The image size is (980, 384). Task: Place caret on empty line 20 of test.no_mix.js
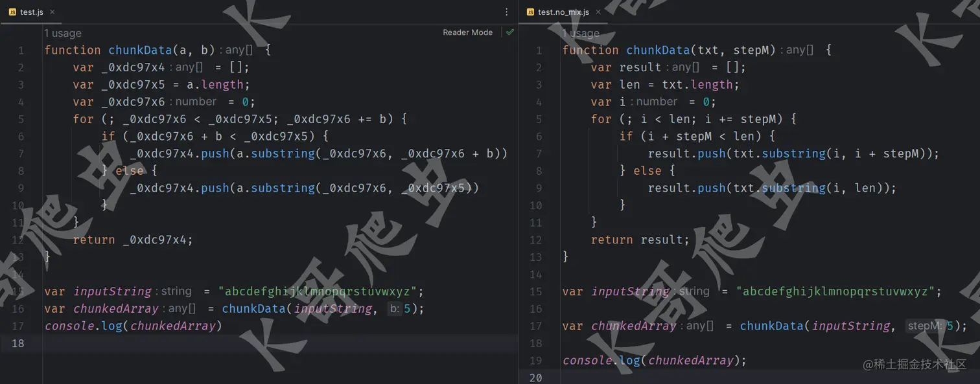770,378
